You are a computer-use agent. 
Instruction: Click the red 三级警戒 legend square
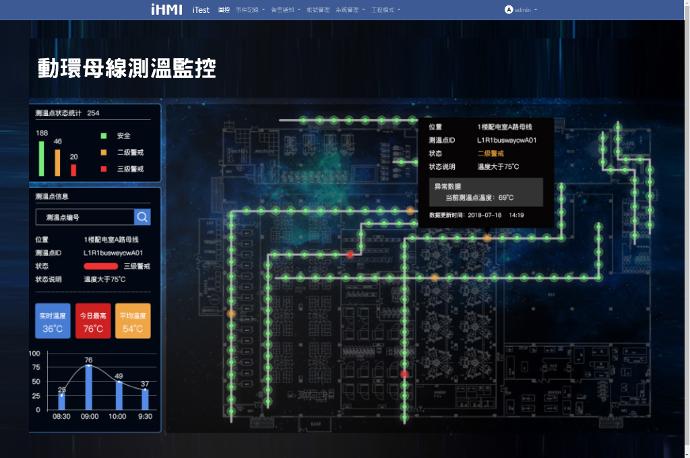(102, 169)
